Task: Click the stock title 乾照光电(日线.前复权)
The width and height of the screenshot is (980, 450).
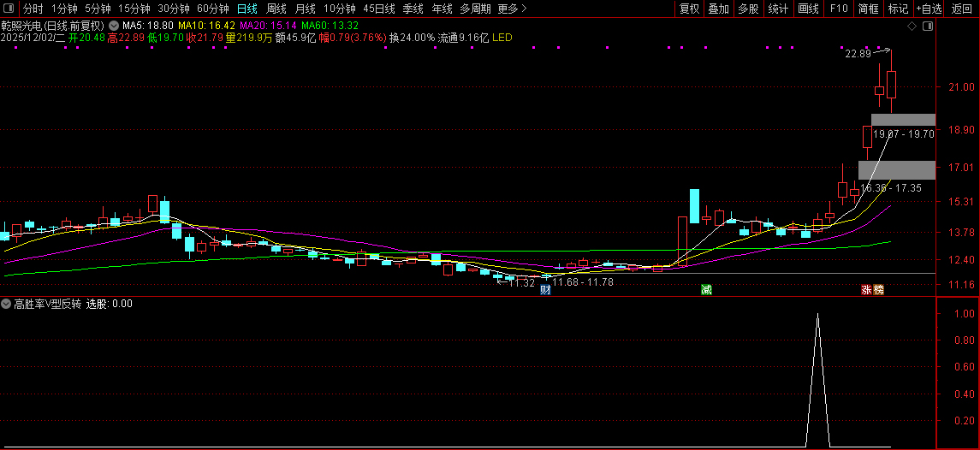Action: pyautogui.click(x=53, y=27)
